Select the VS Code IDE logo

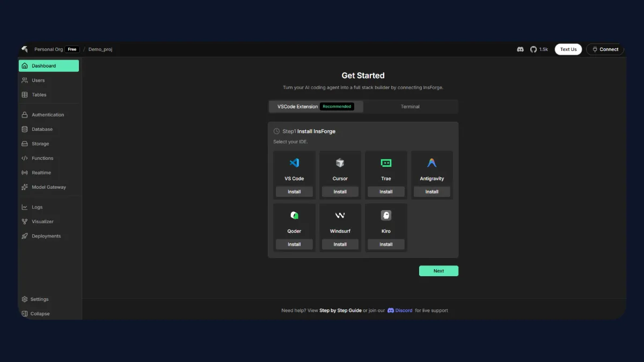pos(294,162)
